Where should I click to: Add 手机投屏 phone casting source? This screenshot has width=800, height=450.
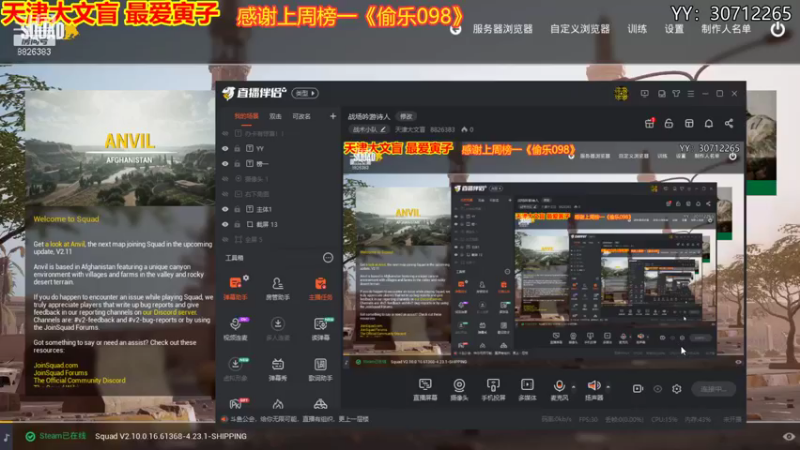point(493,389)
